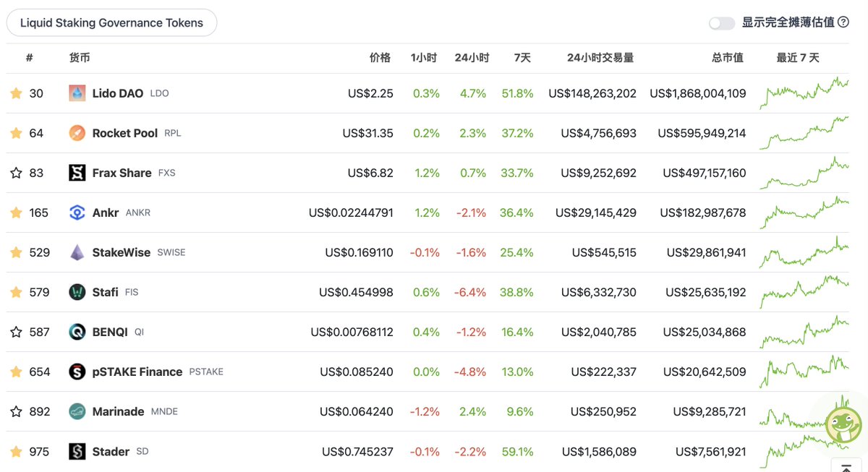Click market cap value US$29,861,941
Viewport: 868px width, 472px height.
coord(707,252)
